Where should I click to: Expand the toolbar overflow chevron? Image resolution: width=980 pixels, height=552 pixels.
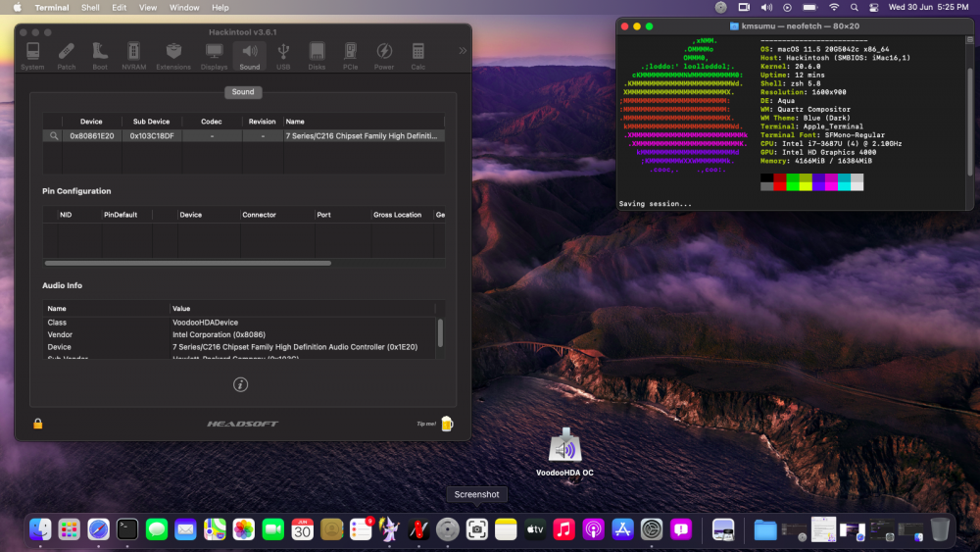463,51
